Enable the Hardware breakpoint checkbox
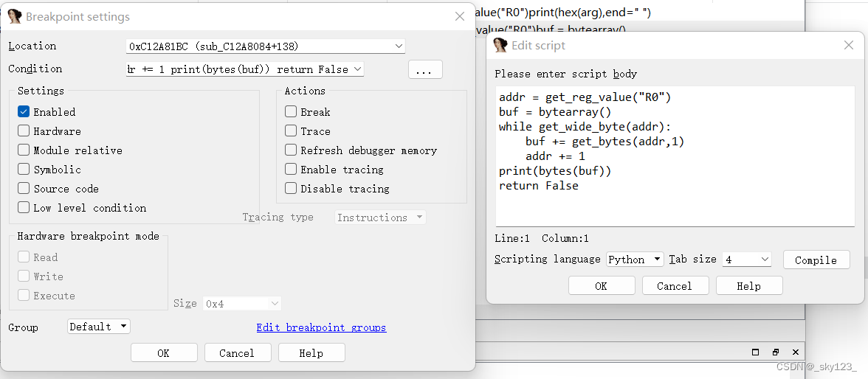Screen dimensions: 868x379 point(24,131)
